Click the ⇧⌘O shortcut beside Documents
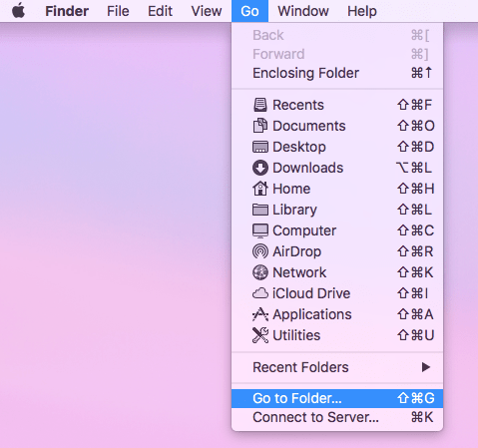This screenshot has height=448, width=478. 416,126
